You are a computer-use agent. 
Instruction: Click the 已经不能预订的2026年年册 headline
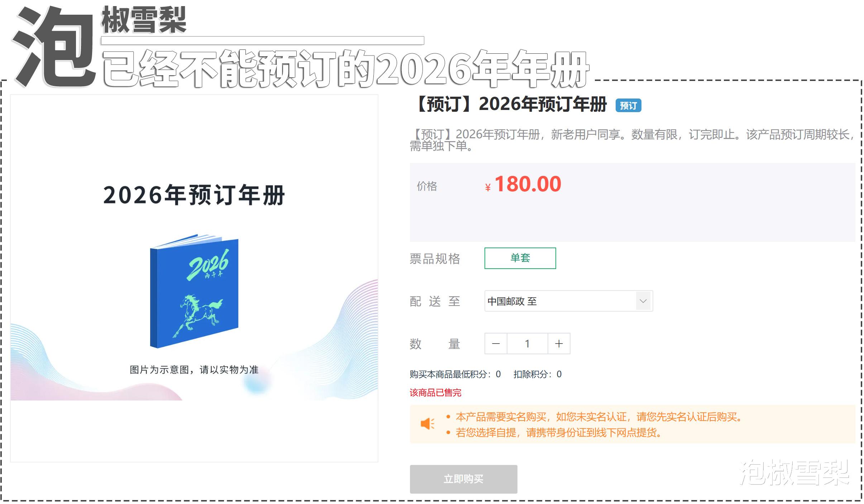(x=346, y=69)
